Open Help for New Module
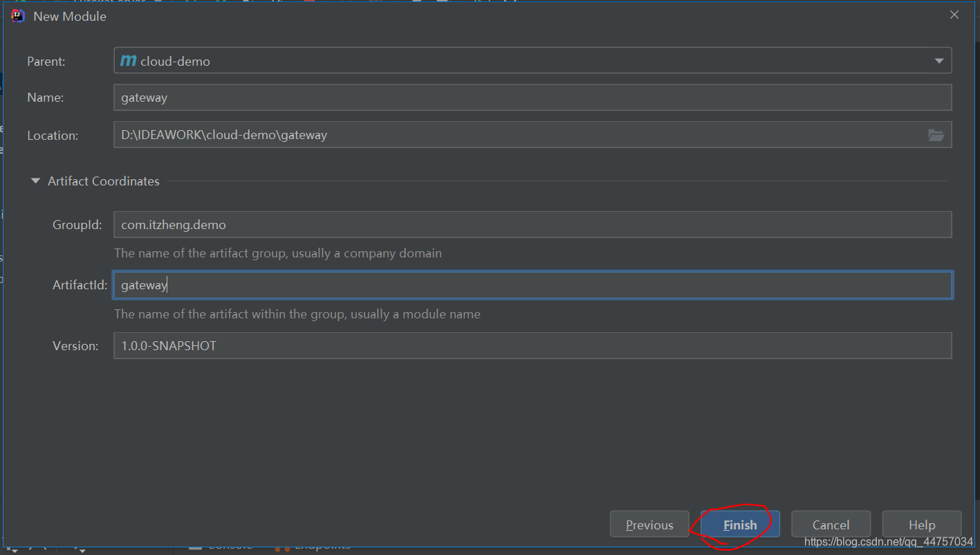Viewport: 980px width, 555px height. click(922, 525)
